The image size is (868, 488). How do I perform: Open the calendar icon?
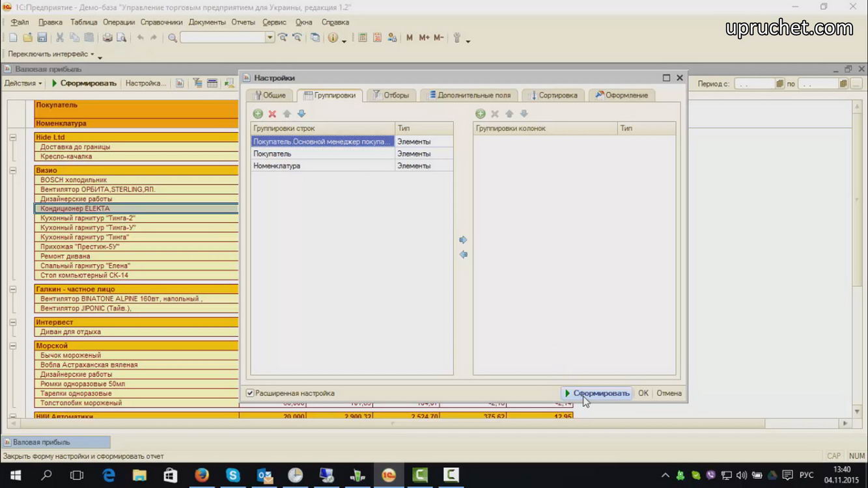tap(377, 38)
